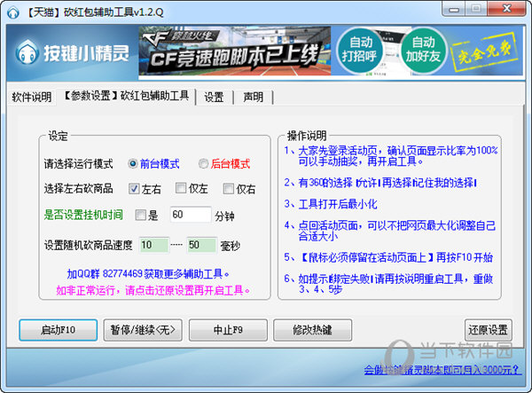Switch to the 软件说明 tab

point(32,97)
